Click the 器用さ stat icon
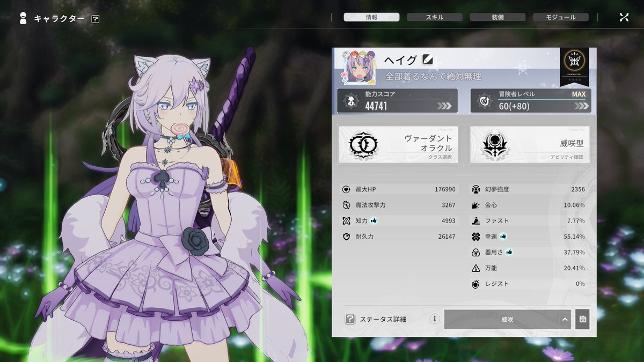This screenshot has width=644, height=362. pos(475,252)
